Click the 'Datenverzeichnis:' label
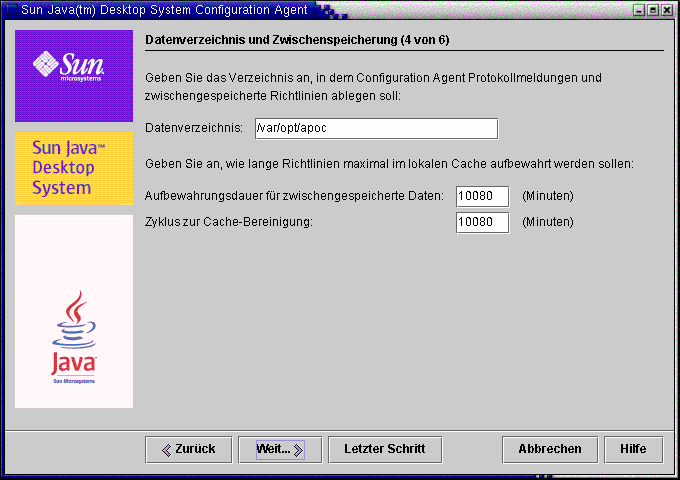The width and height of the screenshot is (680, 480). pos(194,128)
